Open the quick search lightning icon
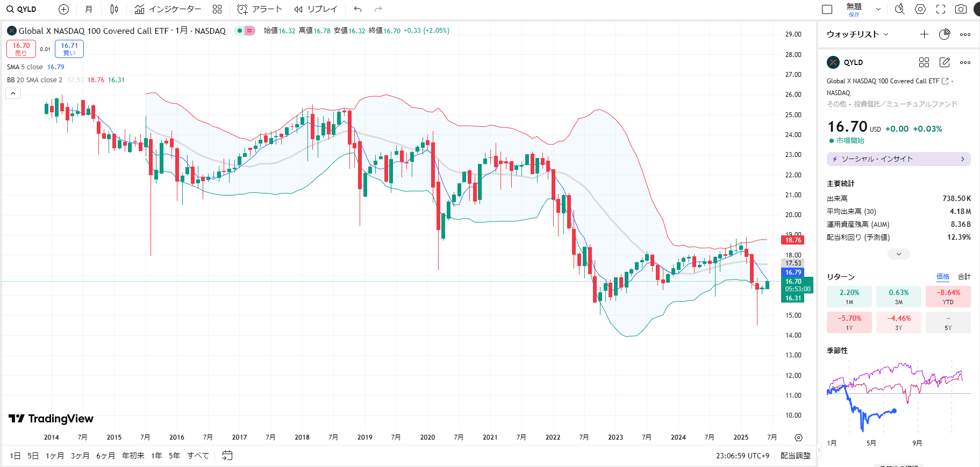 tap(900, 9)
